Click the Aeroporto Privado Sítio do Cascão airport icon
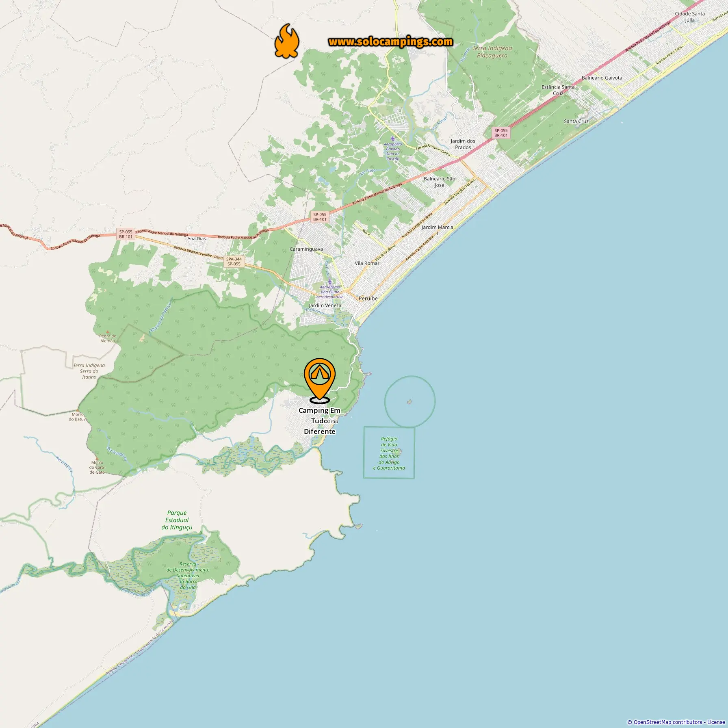Viewport: 728px width, 728px height. pyautogui.click(x=392, y=139)
